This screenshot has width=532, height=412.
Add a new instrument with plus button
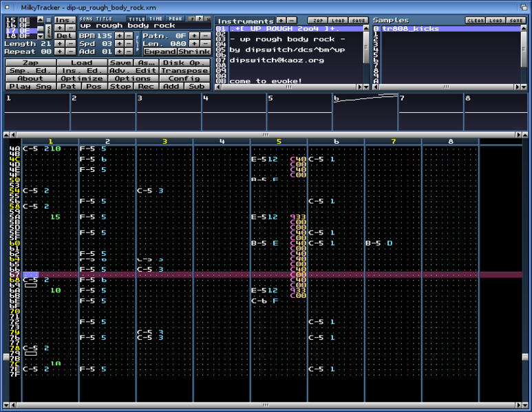coord(281,21)
